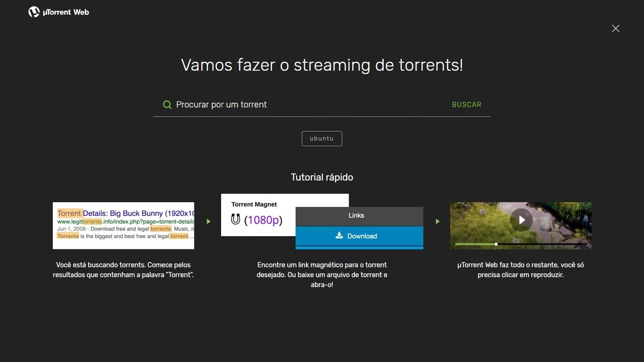The width and height of the screenshot is (644, 362).
Task: Click the video progress bar in preview
Action: pos(521,244)
